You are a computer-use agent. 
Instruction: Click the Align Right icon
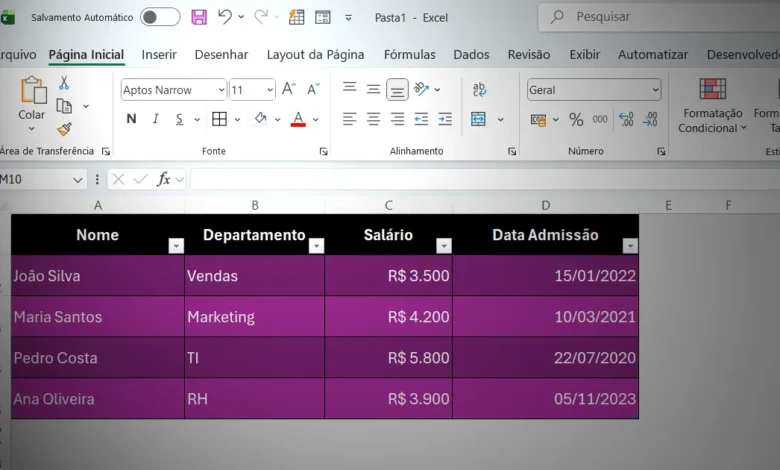397,119
